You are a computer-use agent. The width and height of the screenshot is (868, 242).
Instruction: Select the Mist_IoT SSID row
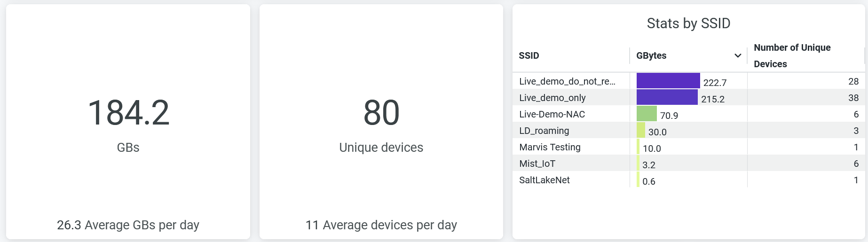537,164
